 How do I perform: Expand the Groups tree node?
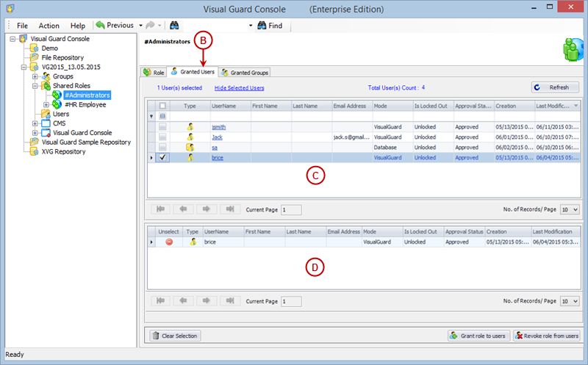coord(35,76)
